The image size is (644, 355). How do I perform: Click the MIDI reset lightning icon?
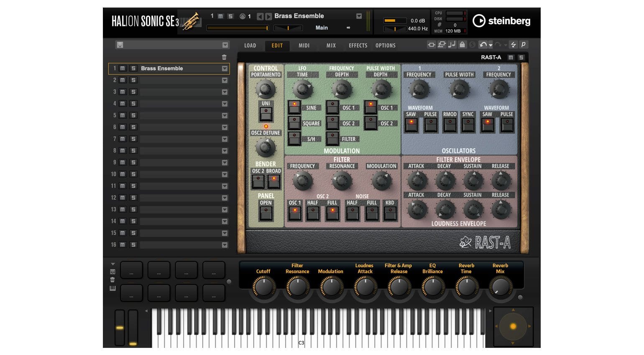coord(514,45)
